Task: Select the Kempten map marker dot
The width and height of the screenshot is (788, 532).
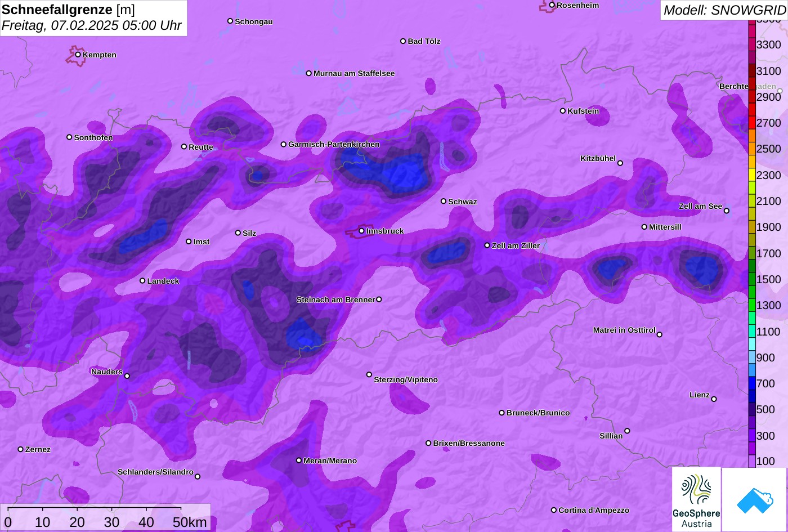Action: pos(78,55)
